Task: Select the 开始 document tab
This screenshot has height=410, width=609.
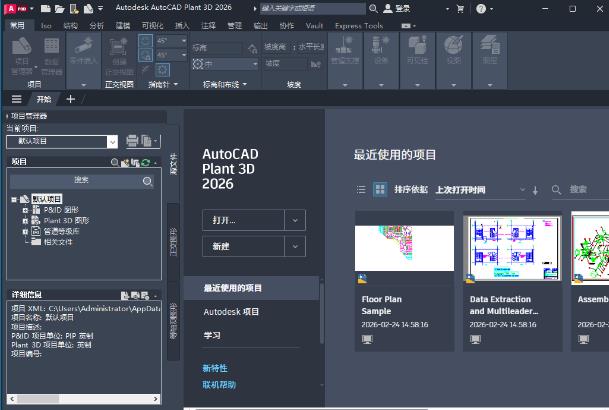Action: click(44, 99)
